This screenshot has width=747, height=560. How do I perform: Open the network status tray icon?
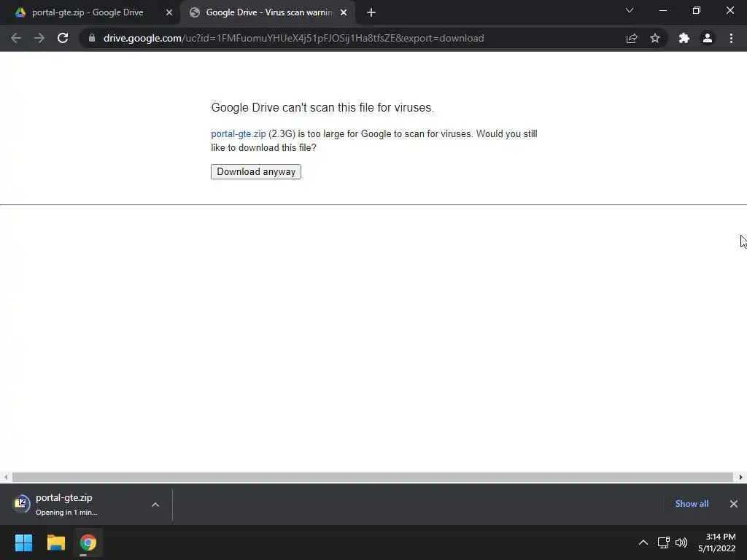pos(664,542)
